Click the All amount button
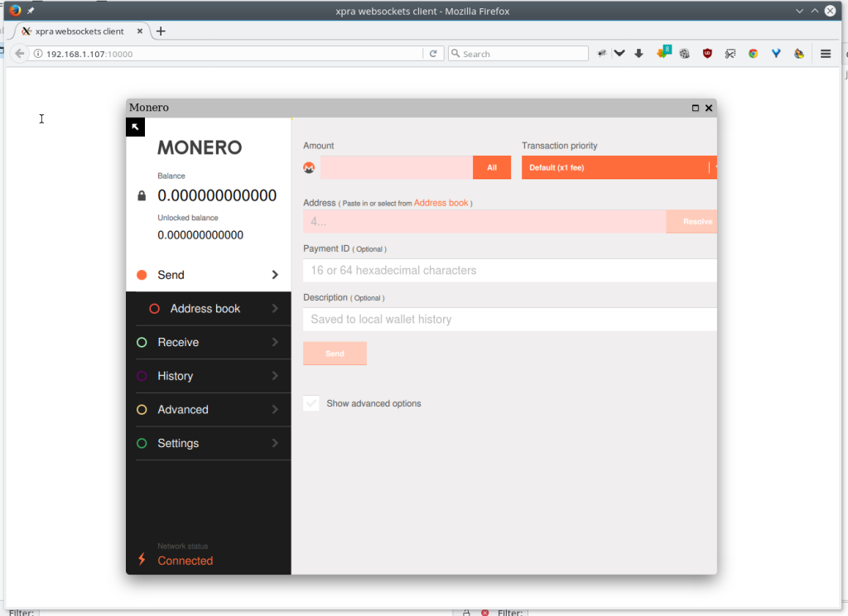848x616 pixels. [x=492, y=167]
